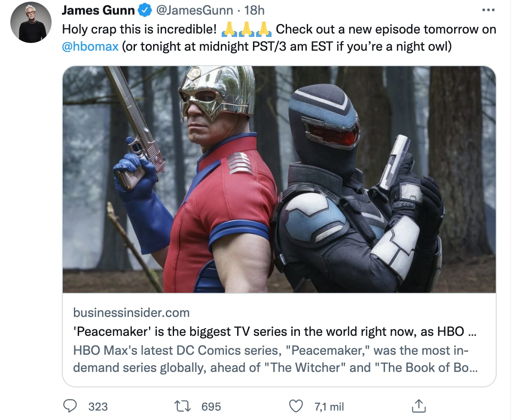The width and height of the screenshot is (519, 420).
Task: Click the praying hands emojis in tweet
Action: click(x=246, y=29)
